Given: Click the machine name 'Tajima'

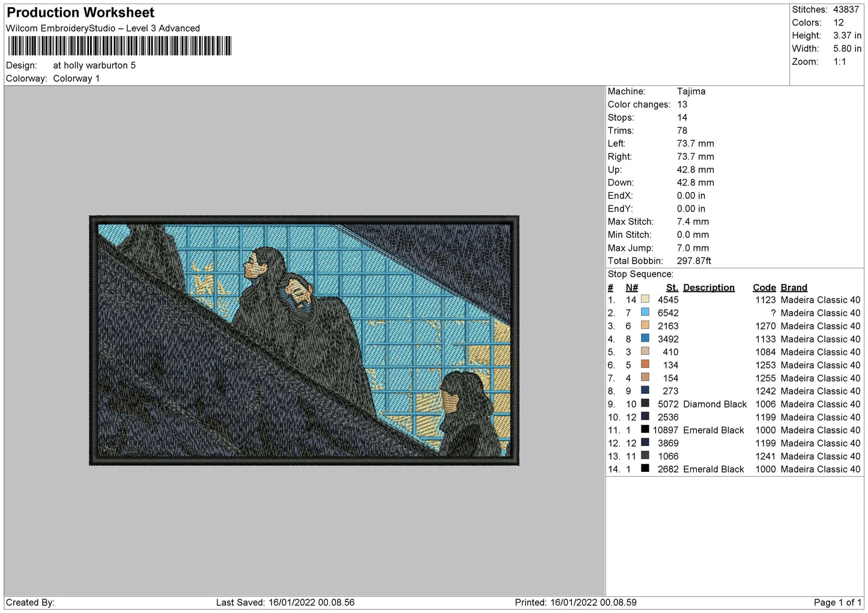Looking at the screenshot, I should pos(691,91).
